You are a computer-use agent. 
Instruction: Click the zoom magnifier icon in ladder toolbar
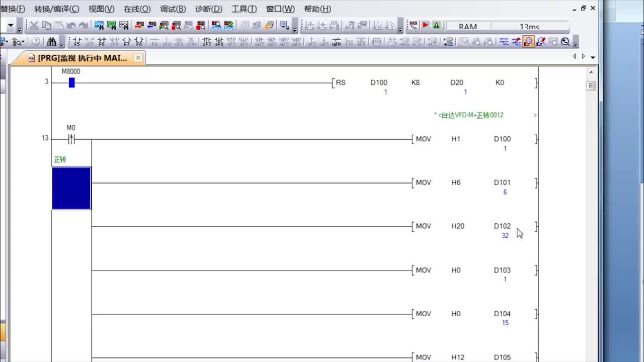(565, 42)
